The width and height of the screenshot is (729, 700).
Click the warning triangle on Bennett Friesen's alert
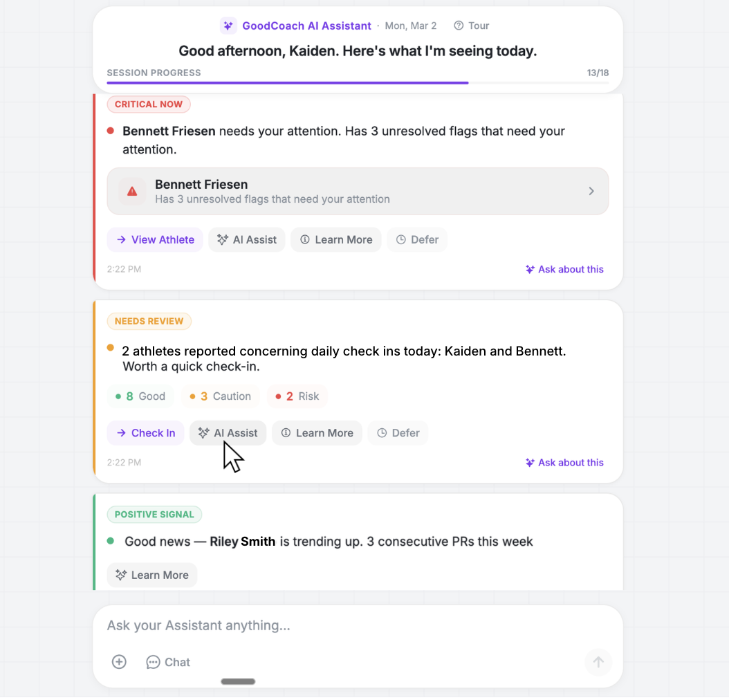[131, 191]
